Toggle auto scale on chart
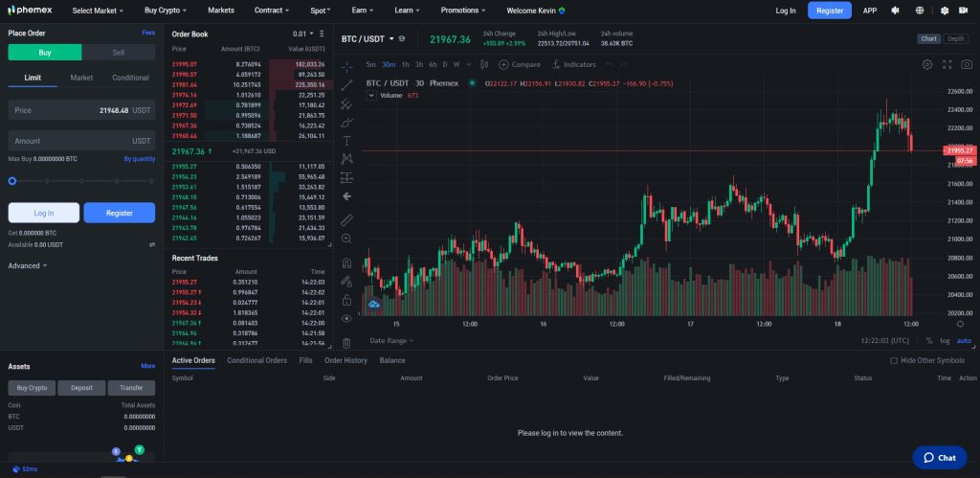Viewport: 980px width, 478px height. click(x=965, y=341)
